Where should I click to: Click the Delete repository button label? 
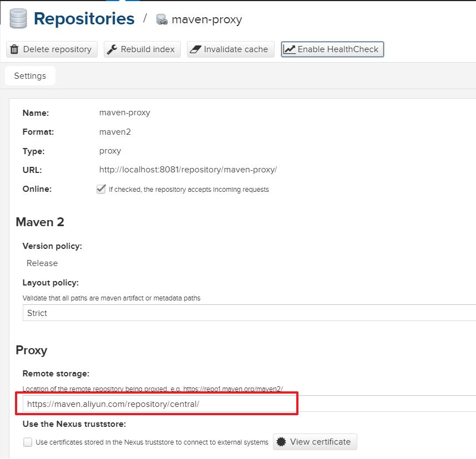click(x=57, y=49)
